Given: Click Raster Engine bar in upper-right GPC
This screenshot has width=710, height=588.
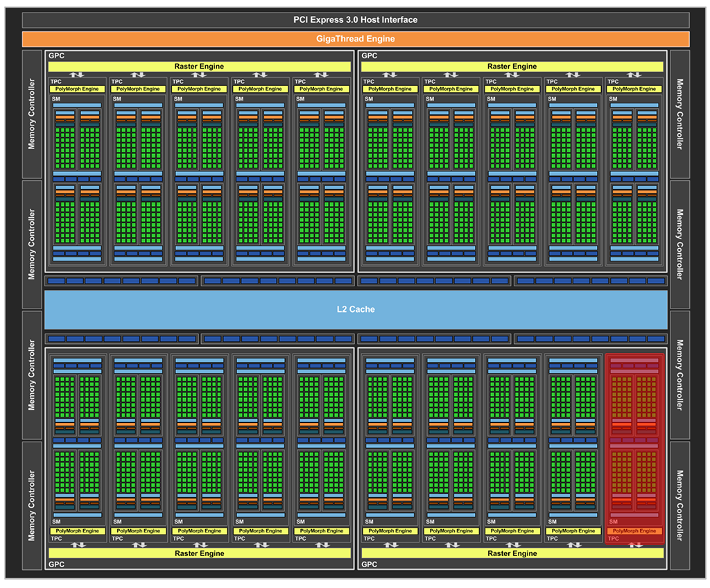Looking at the screenshot, I should click(x=512, y=67).
